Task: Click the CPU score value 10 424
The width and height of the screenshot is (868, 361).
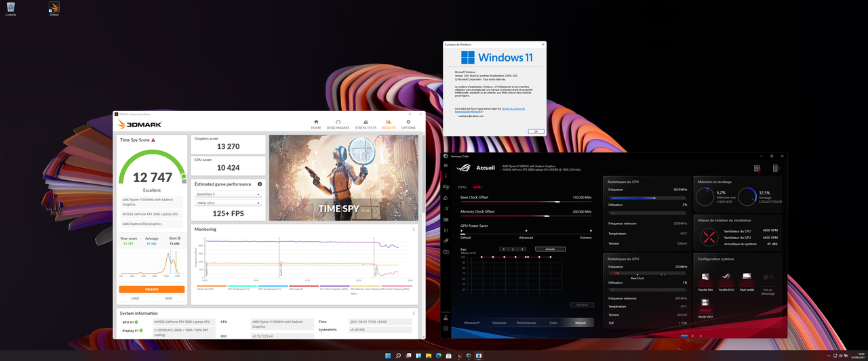Action: 228,167
